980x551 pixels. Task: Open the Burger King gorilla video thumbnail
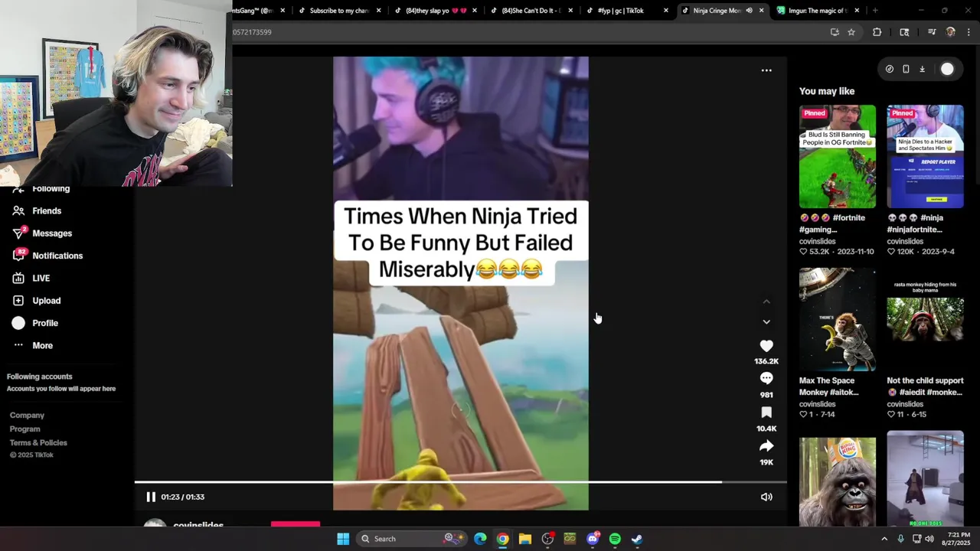click(838, 482)
